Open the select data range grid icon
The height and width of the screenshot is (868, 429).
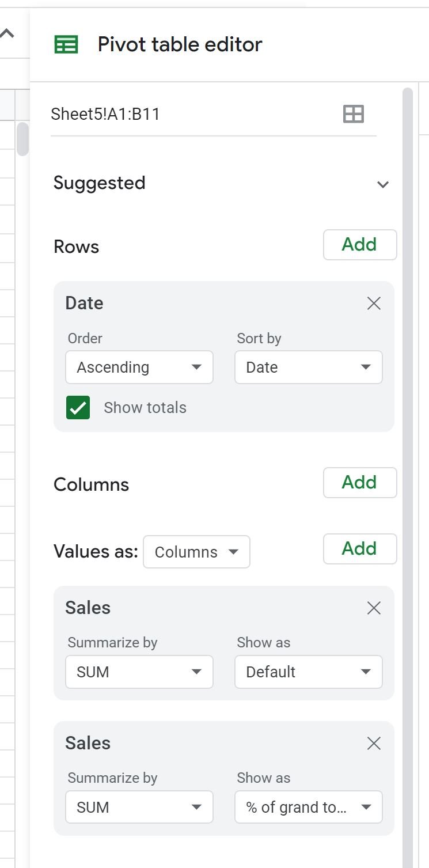tap(353, 114)
